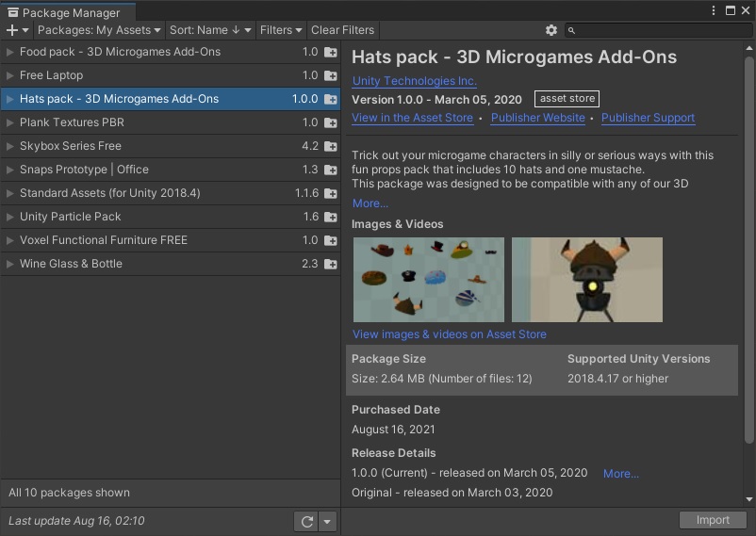Select Food pack - 3D Microgames Add-Ons

point(171,52)
